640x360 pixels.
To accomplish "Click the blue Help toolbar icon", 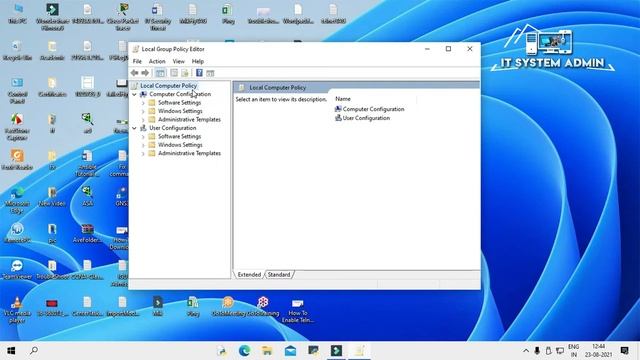I will point(199,73).
